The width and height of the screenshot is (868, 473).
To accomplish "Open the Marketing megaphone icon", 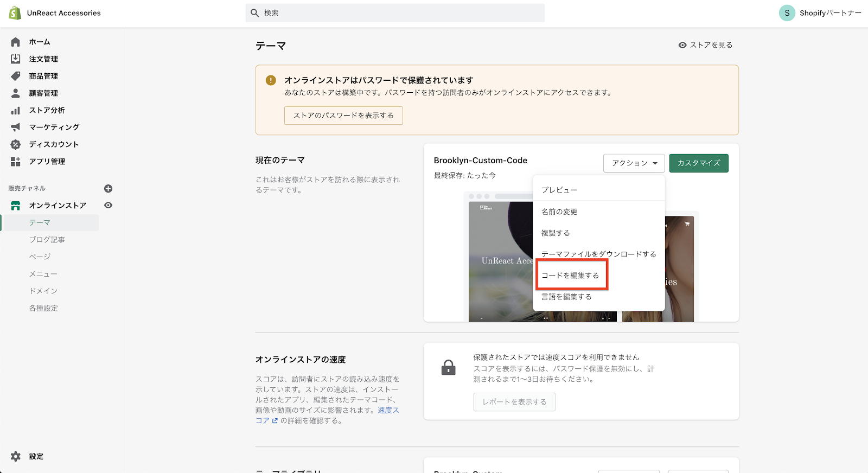I will [16, 127].
